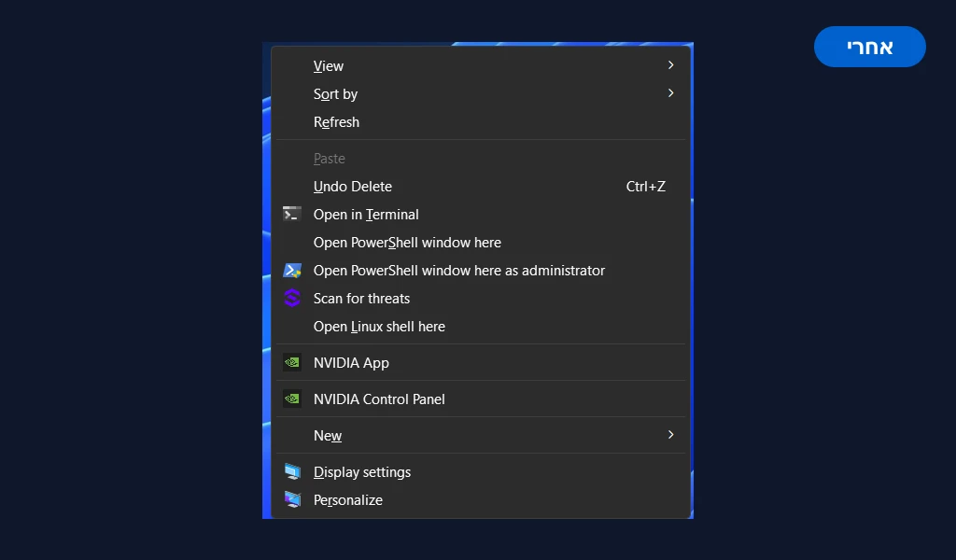
Task: Select Open in Terminal text entry
Action: pyautogui.click(x=366, y=215)
